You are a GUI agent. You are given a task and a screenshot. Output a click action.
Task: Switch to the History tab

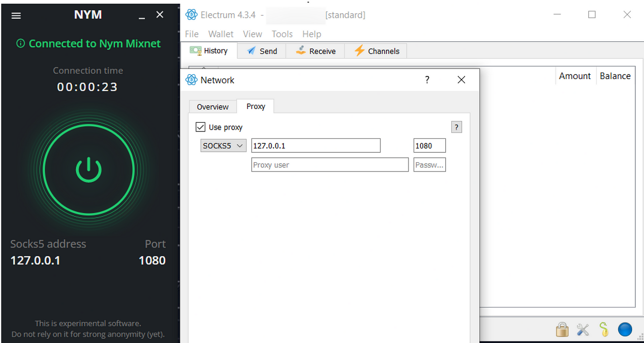[209, 51]
